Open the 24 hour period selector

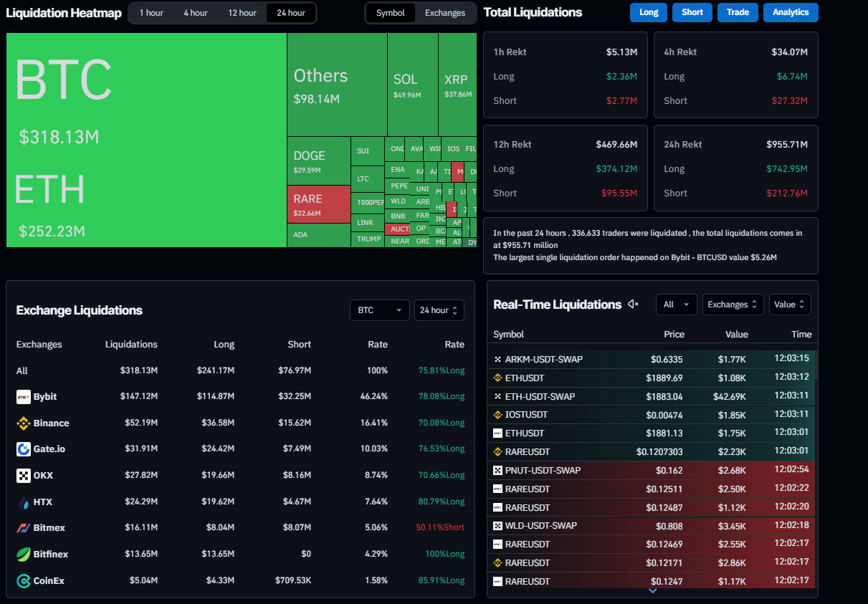(x=439, y=310)
